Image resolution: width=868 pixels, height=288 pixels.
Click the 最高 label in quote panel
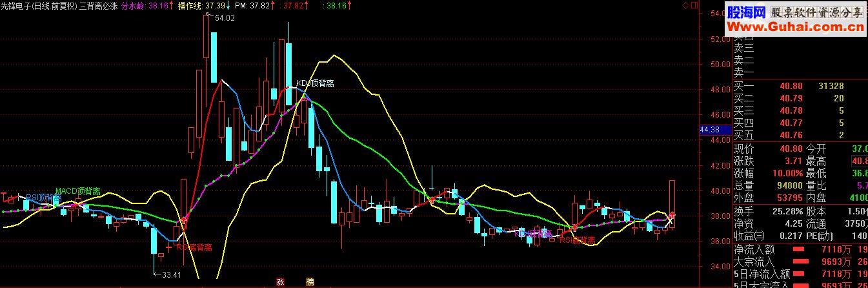coord(816,161)
